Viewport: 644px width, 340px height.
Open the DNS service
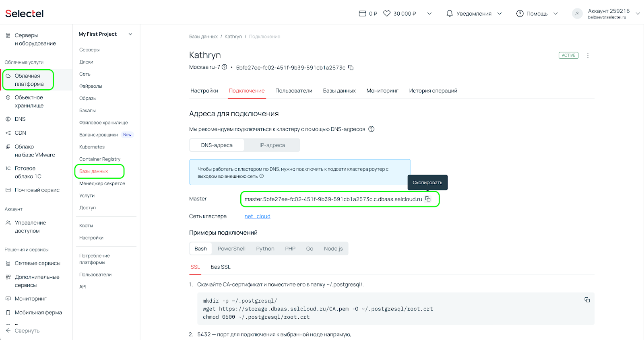tap(20, 119)
